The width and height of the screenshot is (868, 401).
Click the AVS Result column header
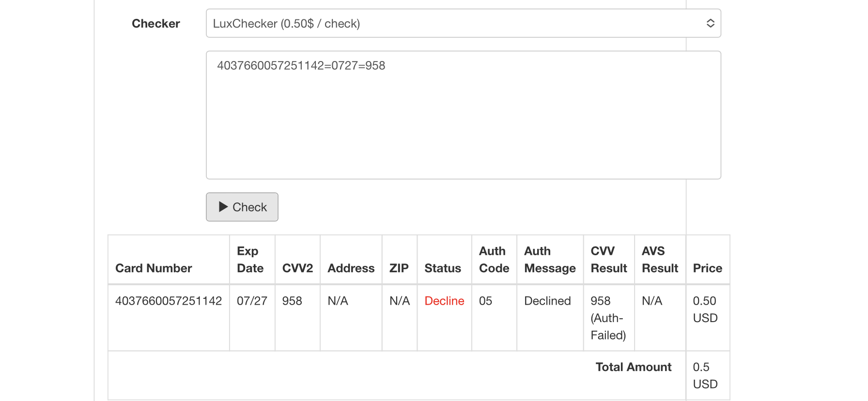(x=660, y=260)
